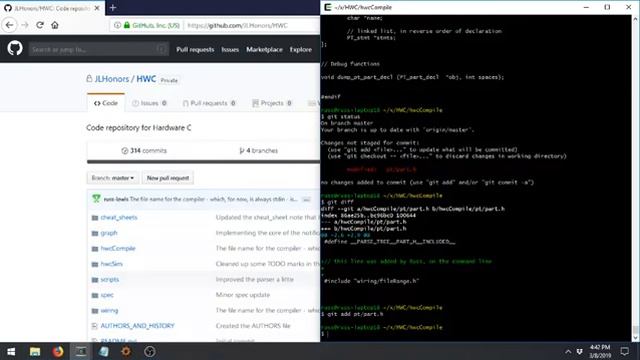Switch to the repository Issues tab
The image size is (640, 360).
pyautogui.click(x=149, y=103)
